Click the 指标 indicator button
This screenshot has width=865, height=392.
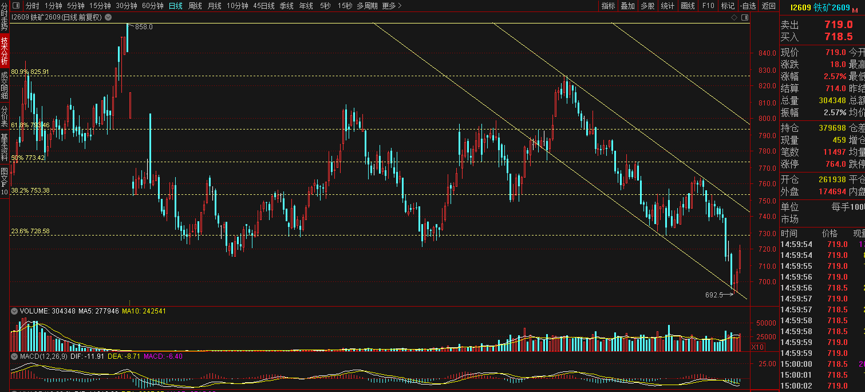608,6
